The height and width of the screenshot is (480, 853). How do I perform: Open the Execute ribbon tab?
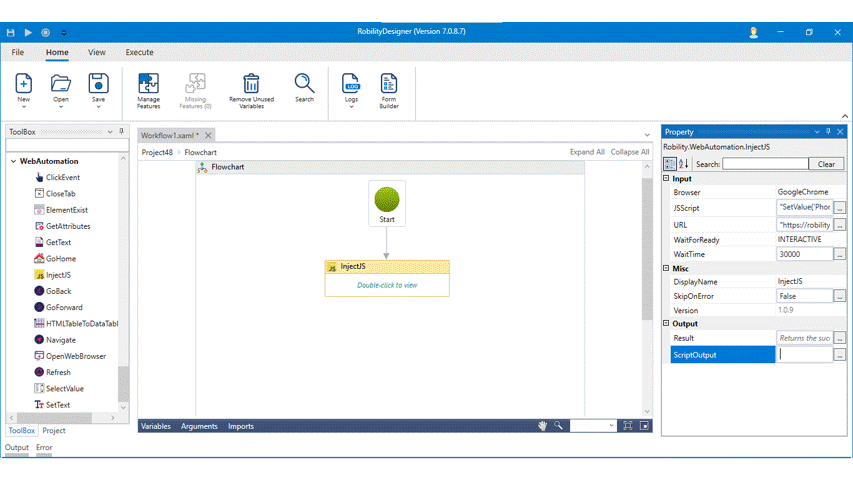[139, 52]
